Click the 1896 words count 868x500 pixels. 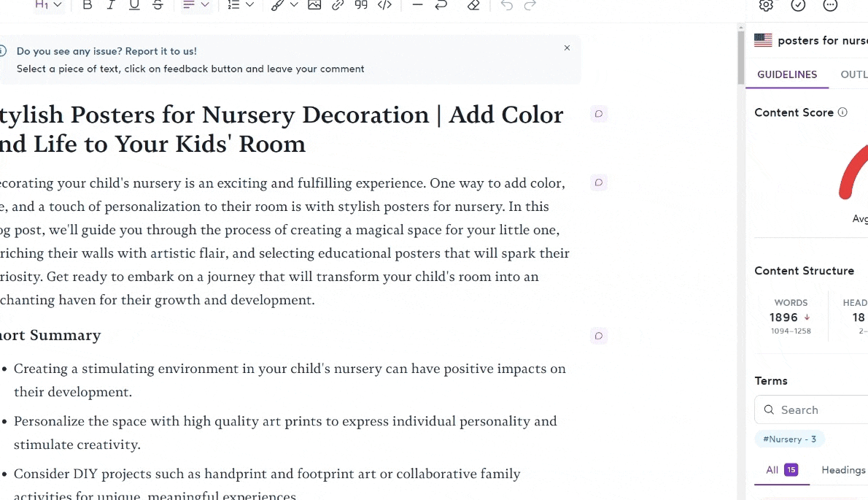[783, 318]
